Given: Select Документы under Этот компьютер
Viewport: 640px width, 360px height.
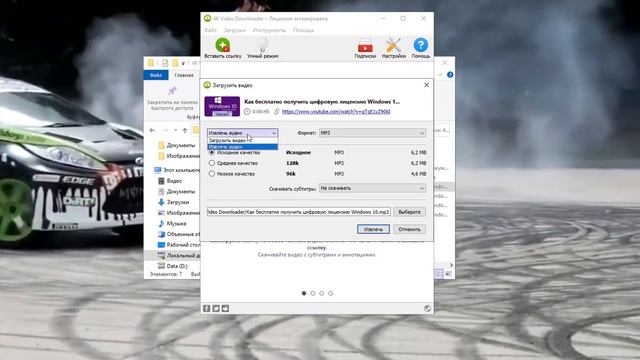Looking at the screenshot, I should [176, 191].
